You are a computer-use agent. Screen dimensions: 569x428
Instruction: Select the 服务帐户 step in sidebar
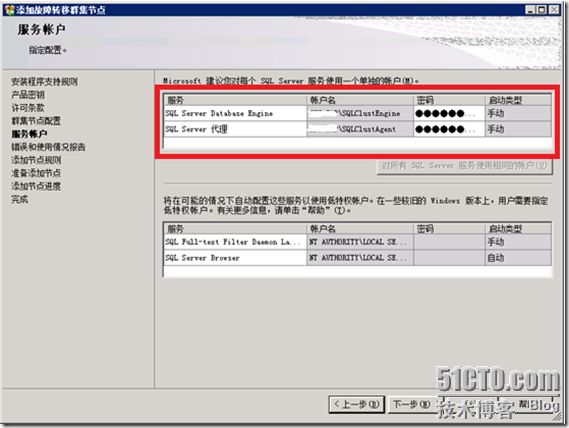29,134
